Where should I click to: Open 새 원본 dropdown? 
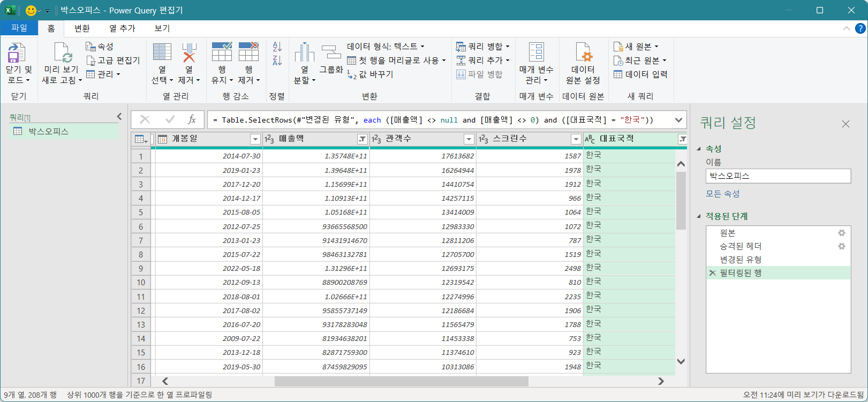click(x=636, y=47)
